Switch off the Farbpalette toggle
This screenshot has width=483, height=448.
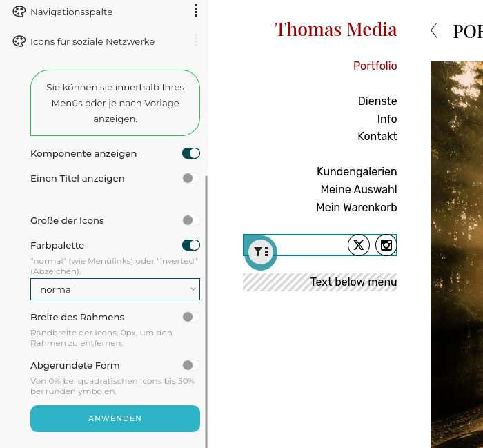[x=191, y=245]
